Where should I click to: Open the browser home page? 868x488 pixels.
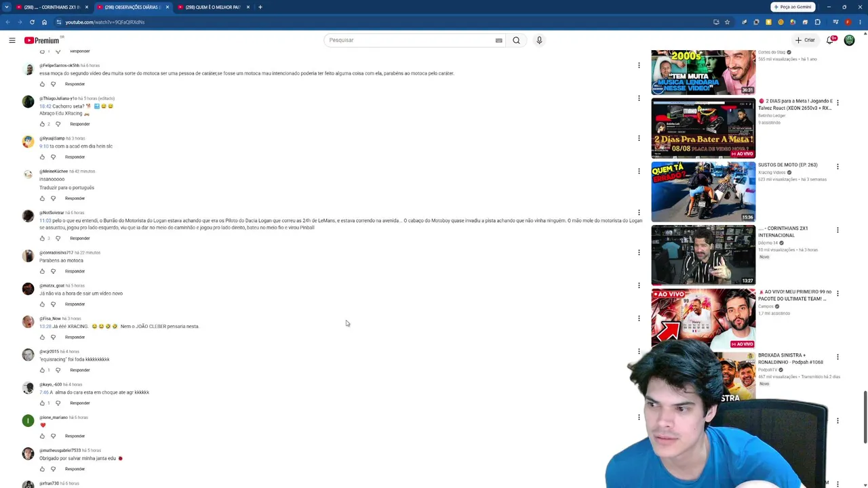(44, 22)
